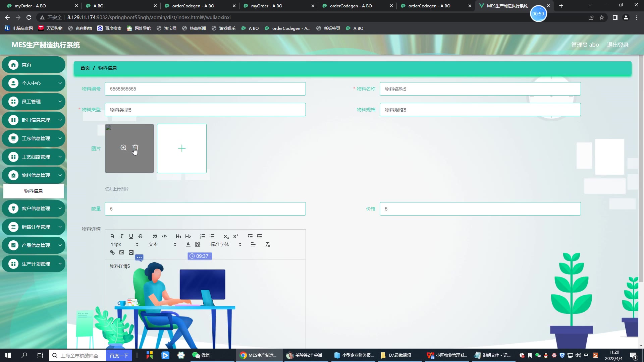This screenshot has height=362, width=644.
Task: Apply blockquote formatting
Action: (155, 236)
